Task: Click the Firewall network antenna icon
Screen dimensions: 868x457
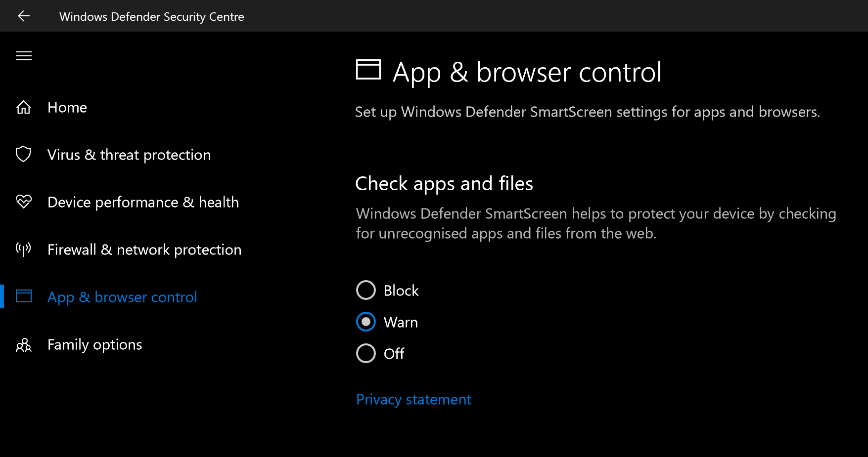Action: point(24,249)
